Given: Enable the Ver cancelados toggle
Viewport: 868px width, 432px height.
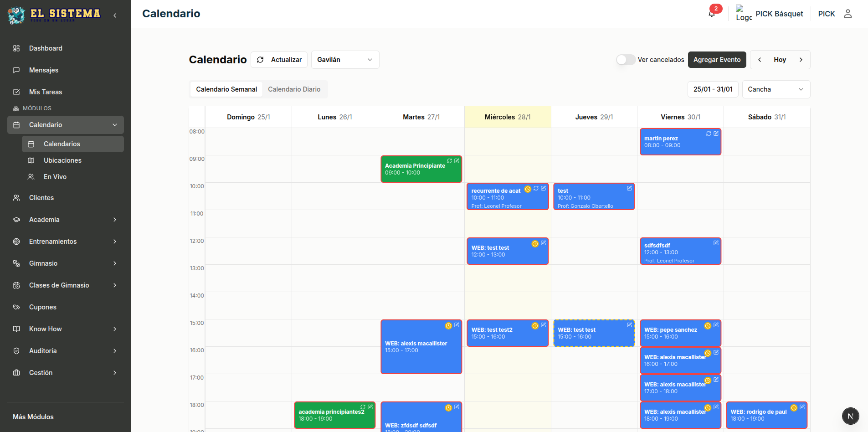Looking at the screenshot, I should (x=625, y=60).
